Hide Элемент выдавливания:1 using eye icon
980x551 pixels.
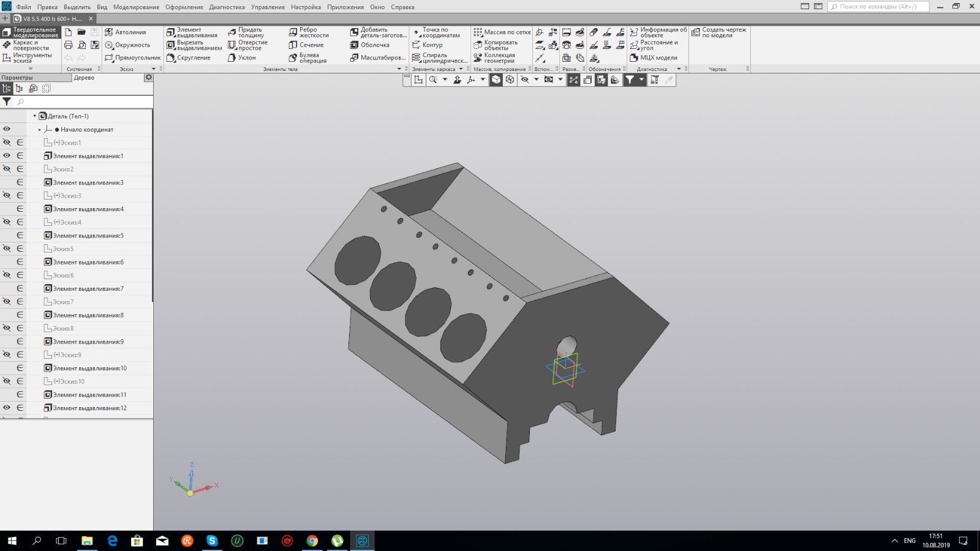coord(7,156)
